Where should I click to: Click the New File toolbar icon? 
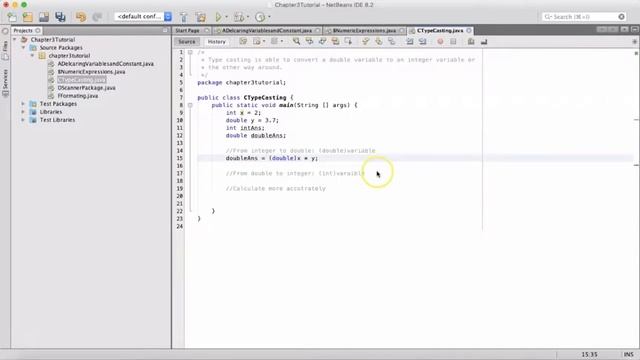click(12, 17)
